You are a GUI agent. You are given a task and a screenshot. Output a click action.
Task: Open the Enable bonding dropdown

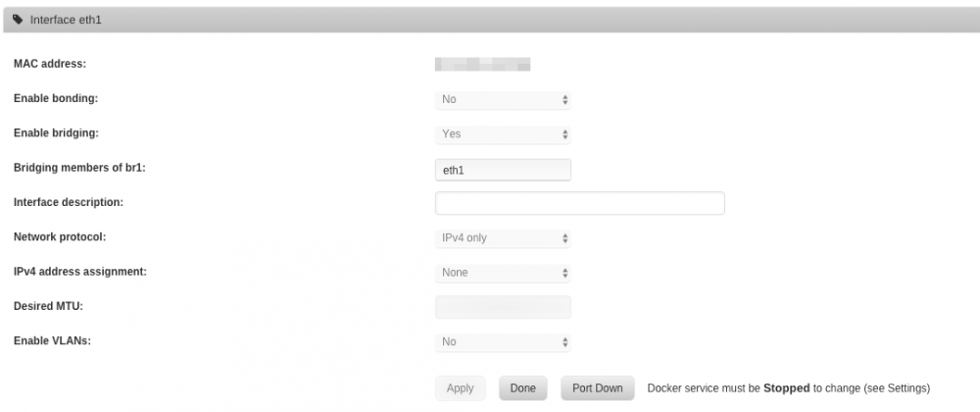[x=503, y=99]
